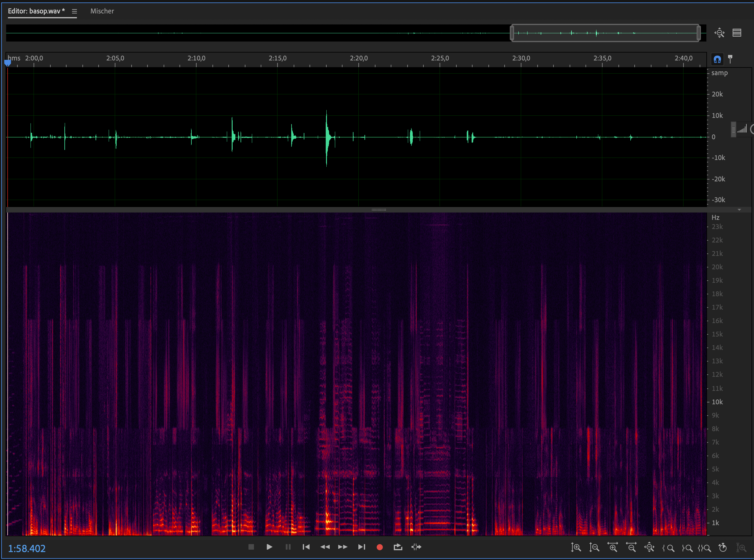
Task: Click the waveform/spectrogram divider handle
Action: pos(379,210)
